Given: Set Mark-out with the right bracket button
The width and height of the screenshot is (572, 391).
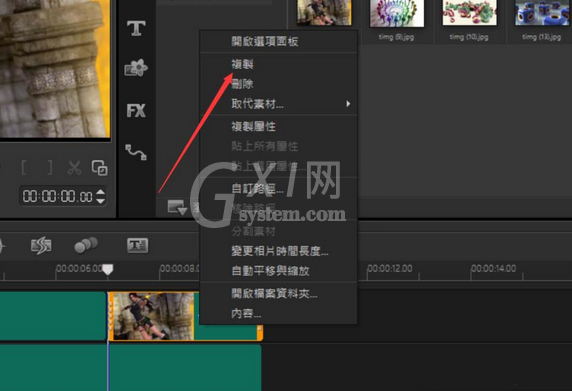Looking at the screenshot, I should [50, 168].
